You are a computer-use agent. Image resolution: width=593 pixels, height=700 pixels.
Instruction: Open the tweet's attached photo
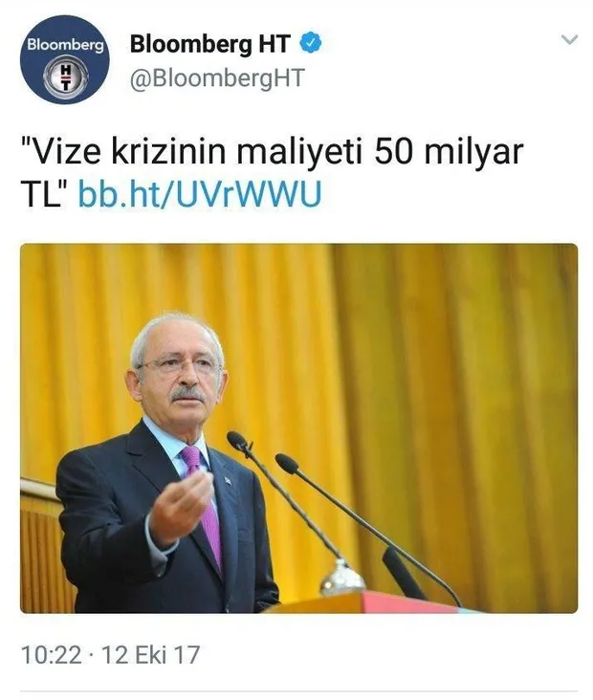tap(298, 428)
